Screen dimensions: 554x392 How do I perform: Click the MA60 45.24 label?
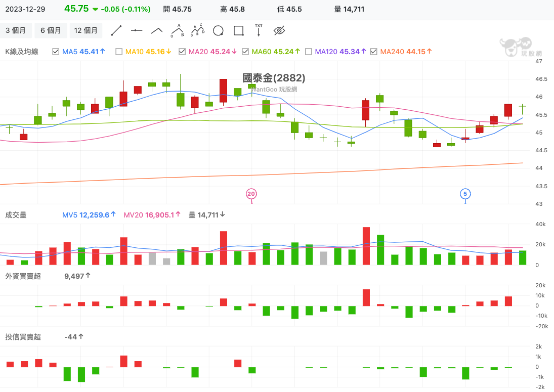click(x=276, y=52)
